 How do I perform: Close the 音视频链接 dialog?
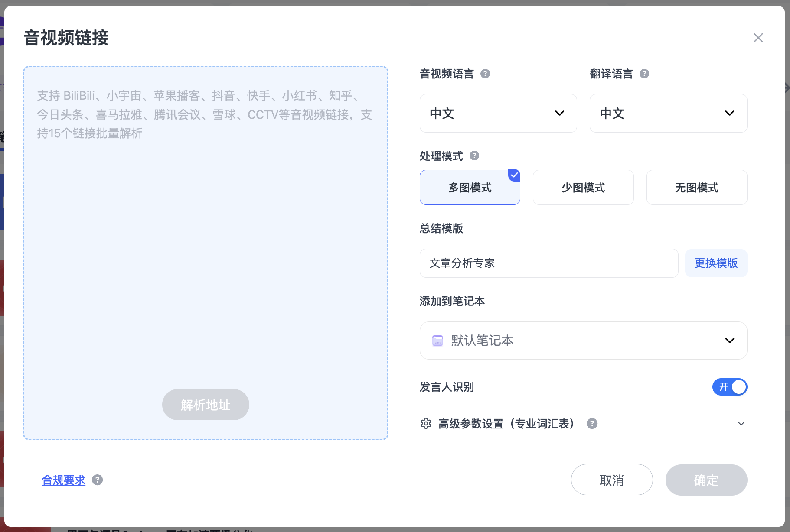[758, 38]
